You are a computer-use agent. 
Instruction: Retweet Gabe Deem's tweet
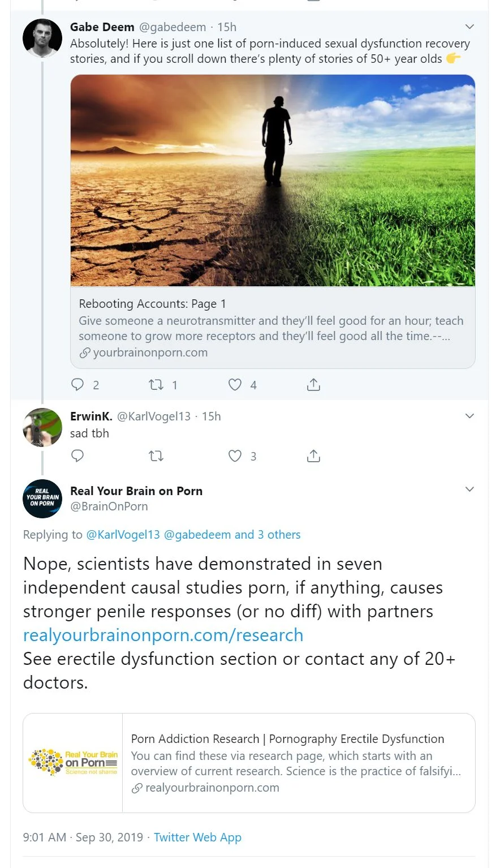coord(156,385)
